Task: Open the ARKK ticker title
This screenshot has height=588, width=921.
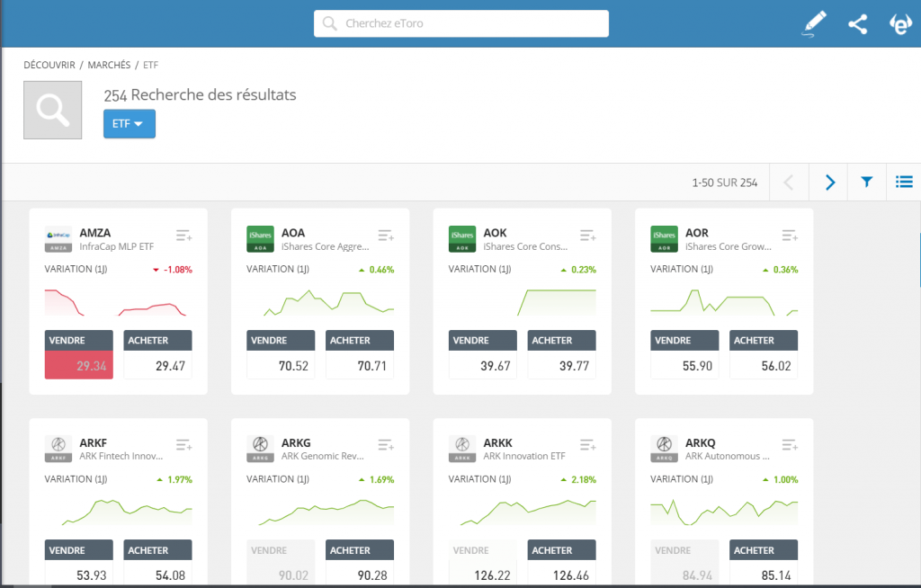Action: click(x=498, y=442)
